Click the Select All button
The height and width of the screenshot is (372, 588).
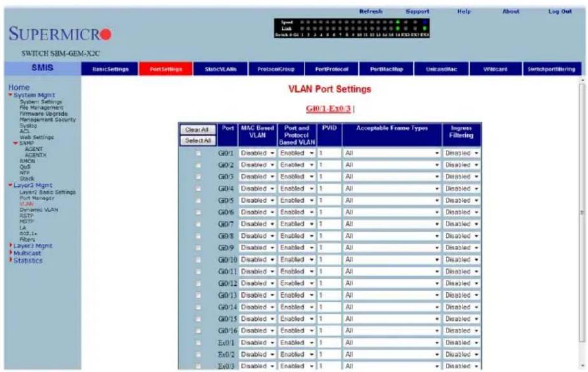197,140
